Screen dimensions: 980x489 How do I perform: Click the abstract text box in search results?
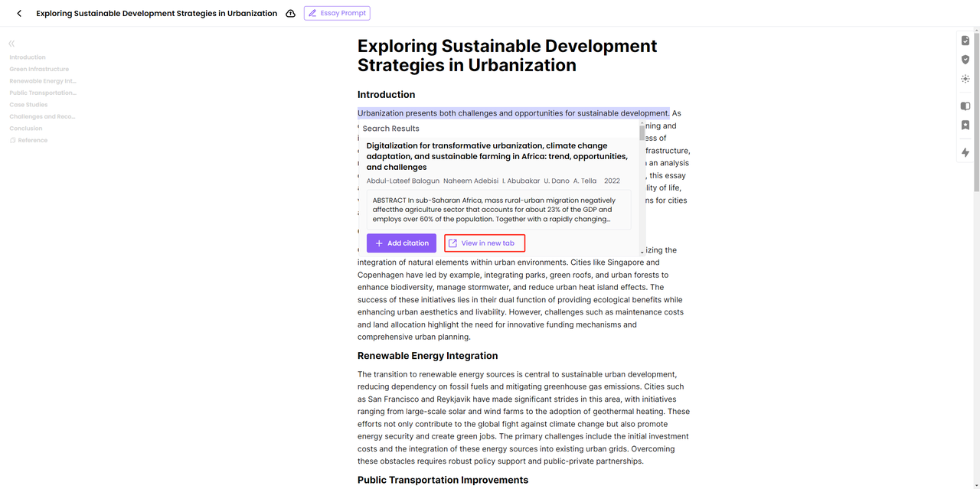[x=499, y=210]
